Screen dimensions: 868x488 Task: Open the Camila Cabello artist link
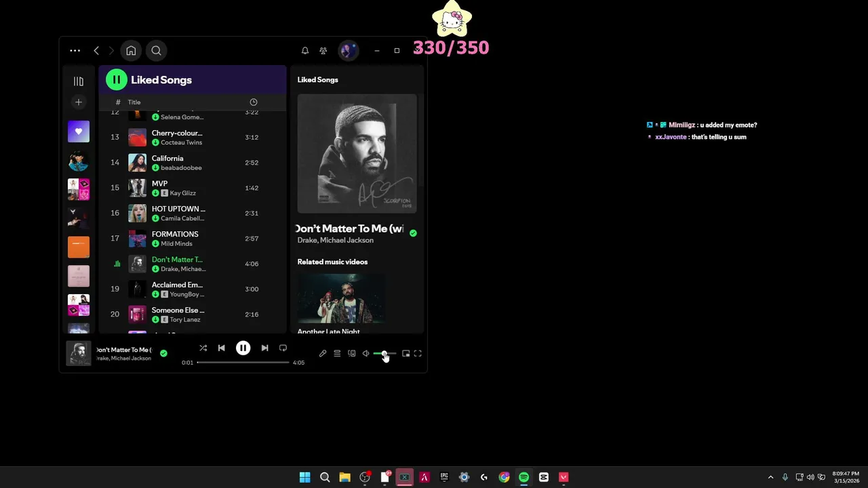pos(183,219)
